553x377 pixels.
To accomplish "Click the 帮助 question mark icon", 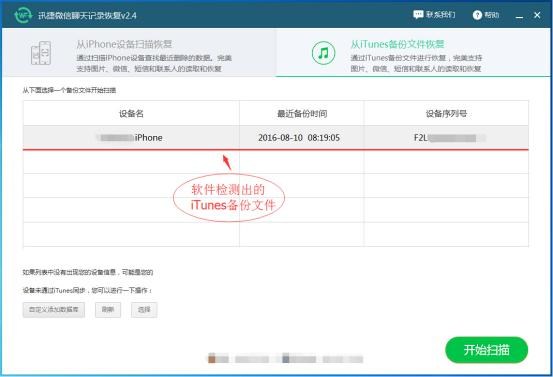I will 477,15.
